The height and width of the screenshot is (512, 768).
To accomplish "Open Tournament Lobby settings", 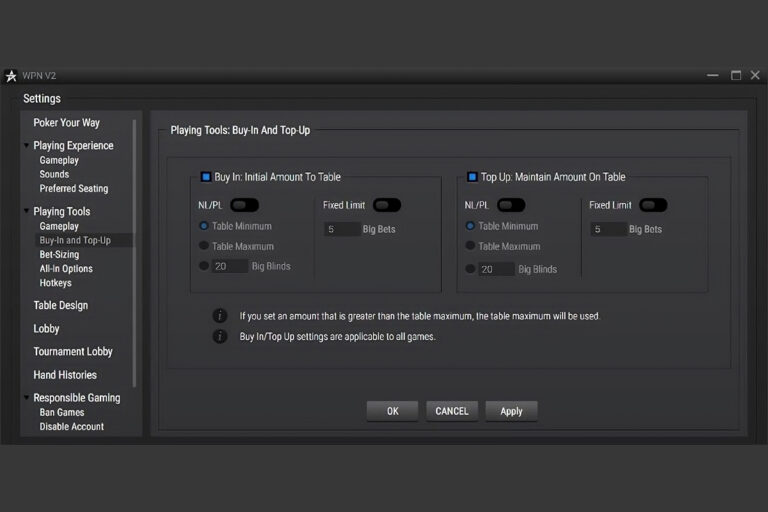I will point(73,352).
